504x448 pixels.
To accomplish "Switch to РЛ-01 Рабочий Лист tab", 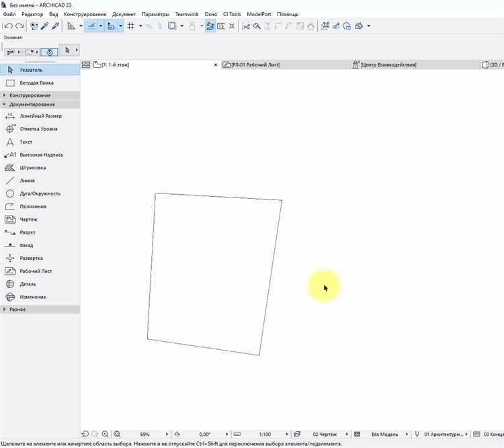I will click(255, 64).
